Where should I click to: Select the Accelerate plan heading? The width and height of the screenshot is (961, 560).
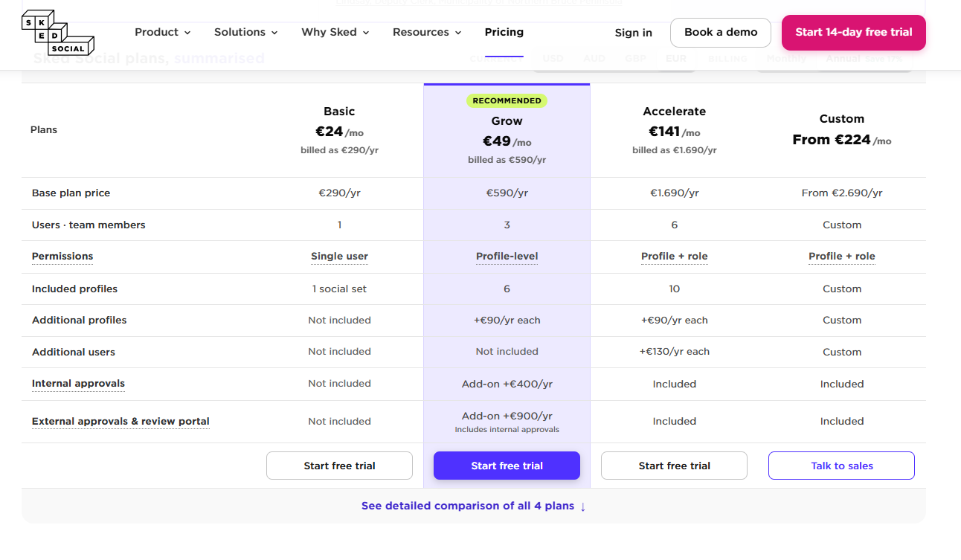click(674, 112)
